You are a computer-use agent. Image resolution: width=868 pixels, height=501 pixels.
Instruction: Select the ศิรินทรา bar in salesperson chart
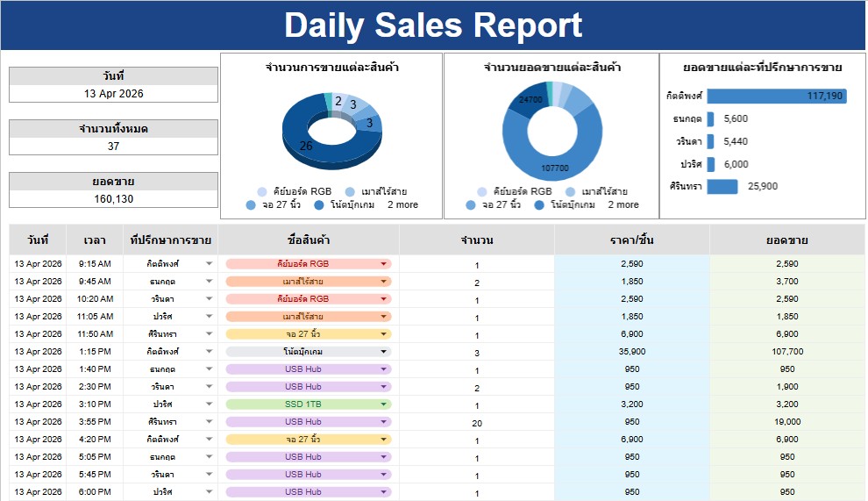click(722, 186)
